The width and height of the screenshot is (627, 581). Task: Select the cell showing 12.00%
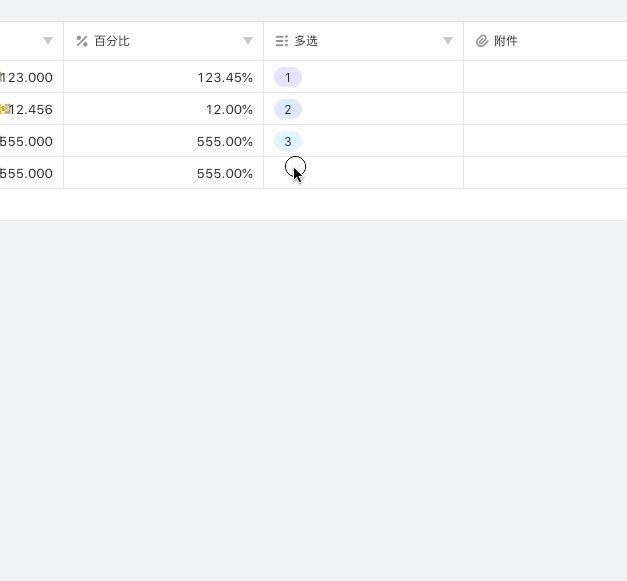pos(164,109)
